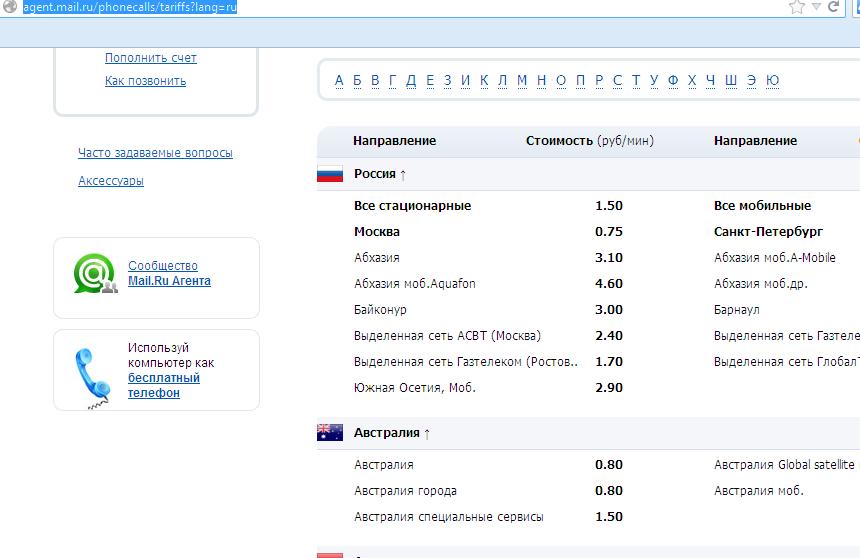Jump to letter Э in alphabet index

point(751,80)
